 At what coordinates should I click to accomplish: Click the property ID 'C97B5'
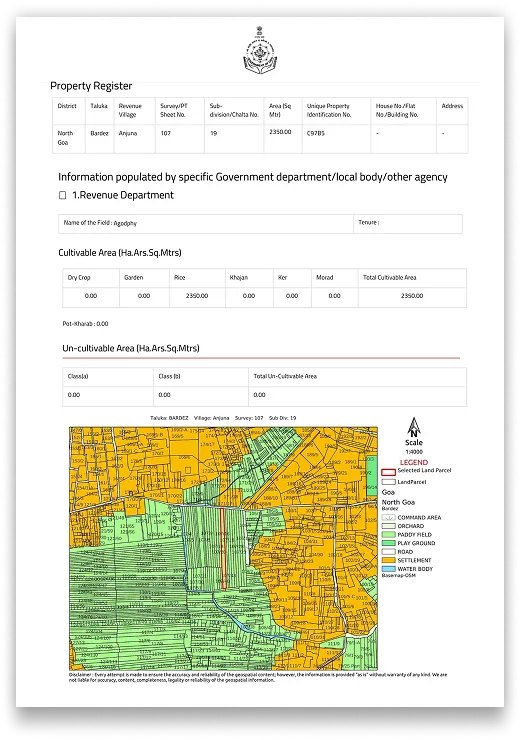(316, 134)
